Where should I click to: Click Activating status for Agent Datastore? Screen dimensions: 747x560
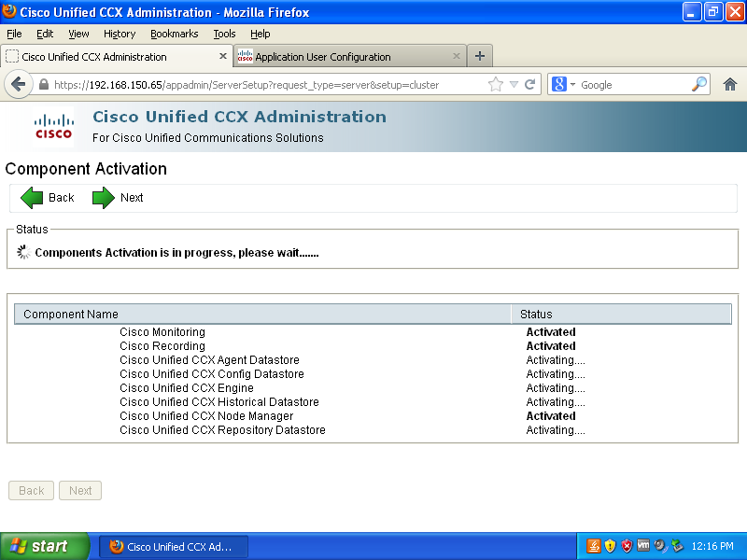[x=556, y=360]
